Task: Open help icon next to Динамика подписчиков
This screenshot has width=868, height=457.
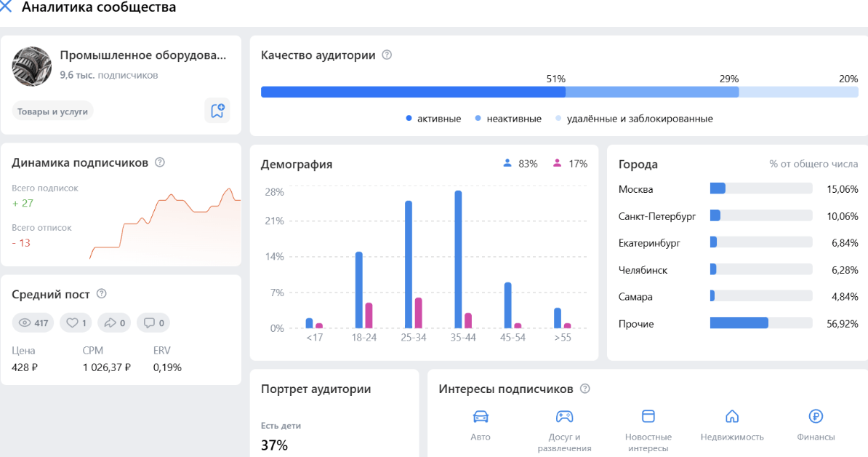Action: [160, 162]
